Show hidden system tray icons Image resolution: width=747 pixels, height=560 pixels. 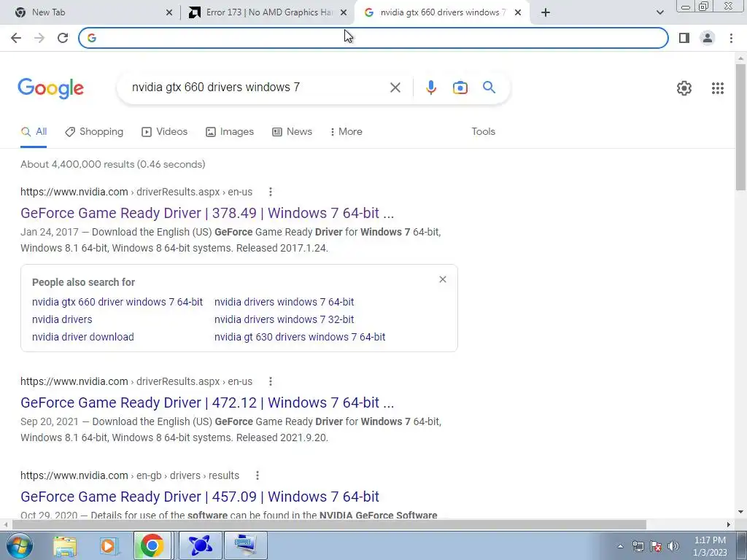(620, 546)
